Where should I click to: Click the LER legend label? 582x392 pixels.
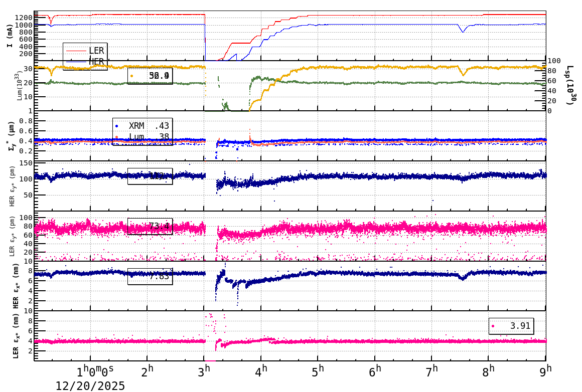coord(96,51)
